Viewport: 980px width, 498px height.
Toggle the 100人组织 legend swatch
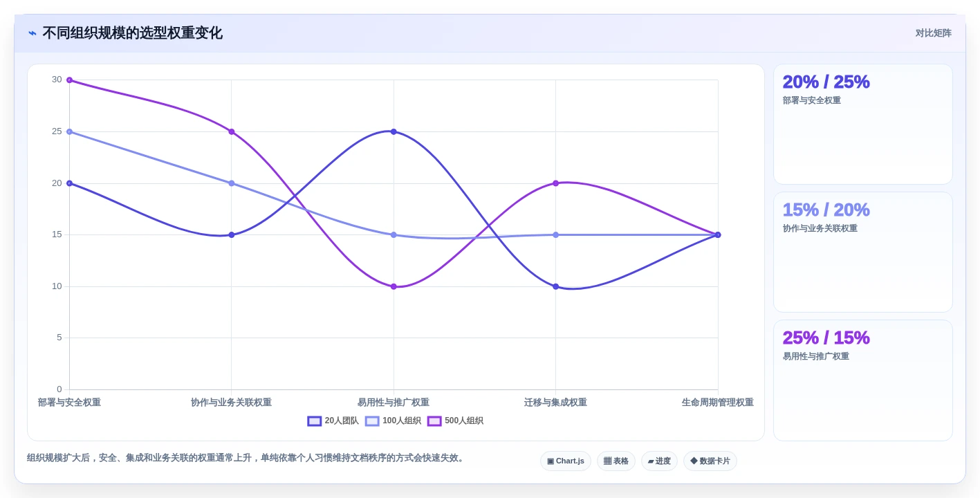tap(372, 421)
